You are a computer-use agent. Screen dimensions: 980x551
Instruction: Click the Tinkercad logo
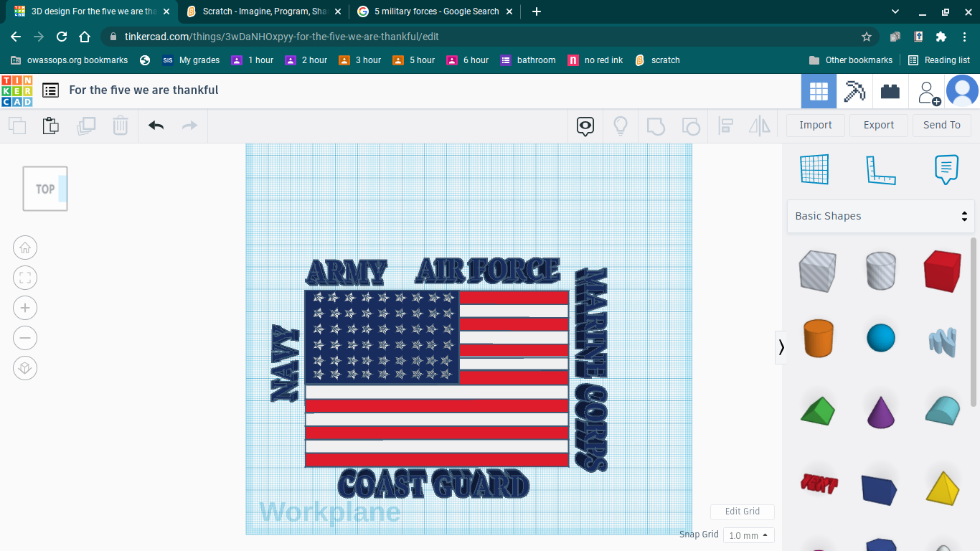[x=17, y=90]
